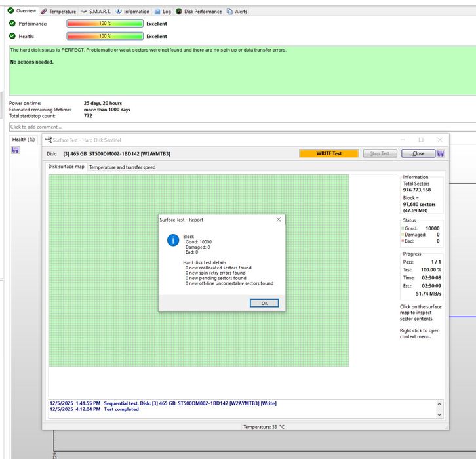Select the Disk surface map tab
The height and width of the screenshot is (459, 476).
click(66, 167)
